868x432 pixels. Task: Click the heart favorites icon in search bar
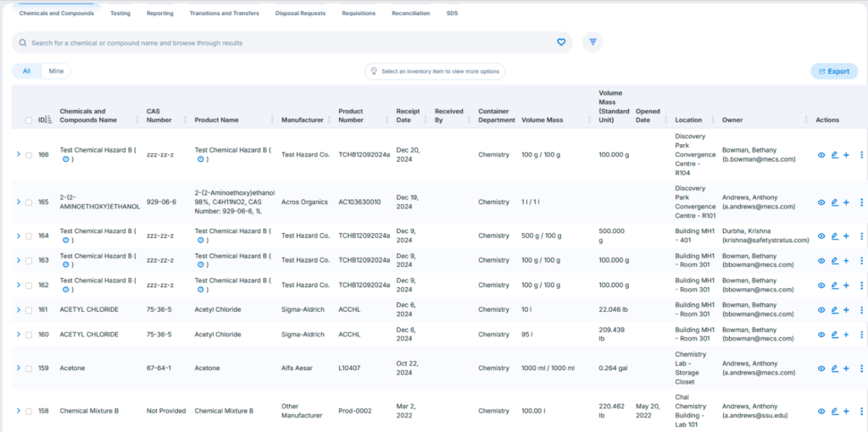coord(561,42)
